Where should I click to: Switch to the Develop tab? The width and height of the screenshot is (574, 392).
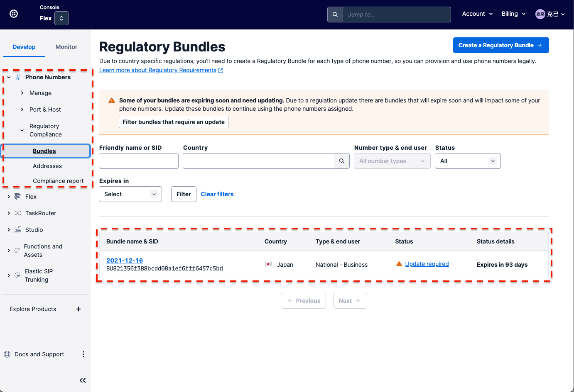(x=24, y=47)
